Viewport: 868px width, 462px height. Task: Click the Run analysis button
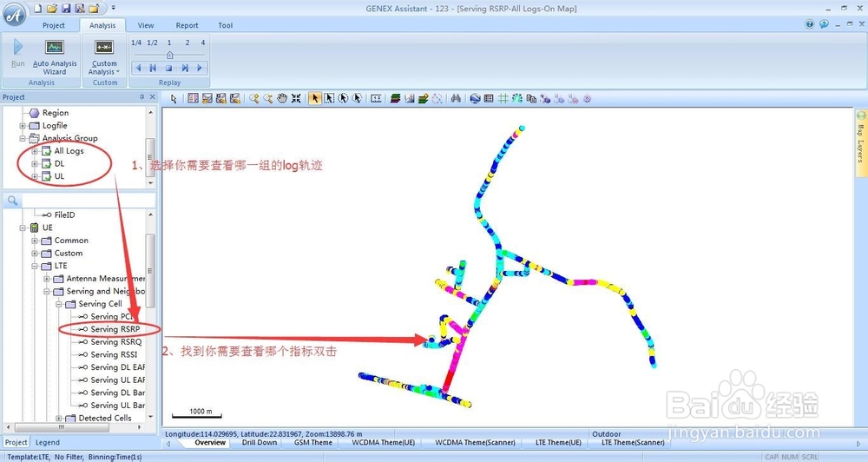pyautogui.click(x=17, y=54)
